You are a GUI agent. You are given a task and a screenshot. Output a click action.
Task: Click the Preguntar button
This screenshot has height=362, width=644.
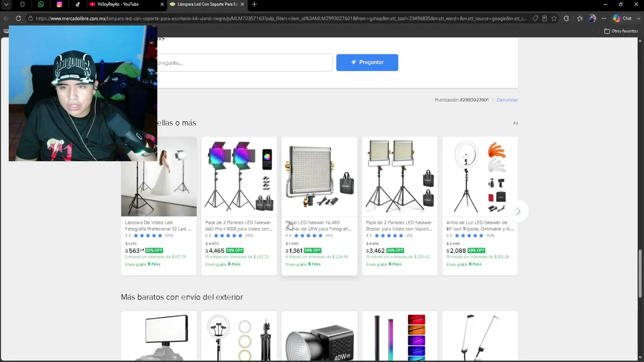pos(367,62)
